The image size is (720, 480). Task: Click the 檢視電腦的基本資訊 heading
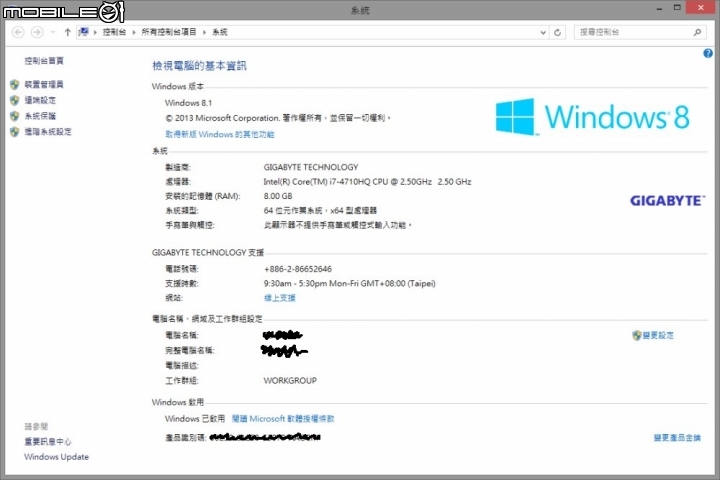pyautogui.click(x=199, y=66)
